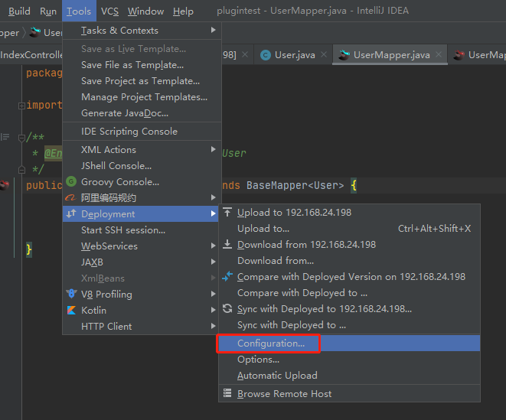Click the Kotlin logo icon
This screenshot has width=506, height=420.
pos(71,310)
